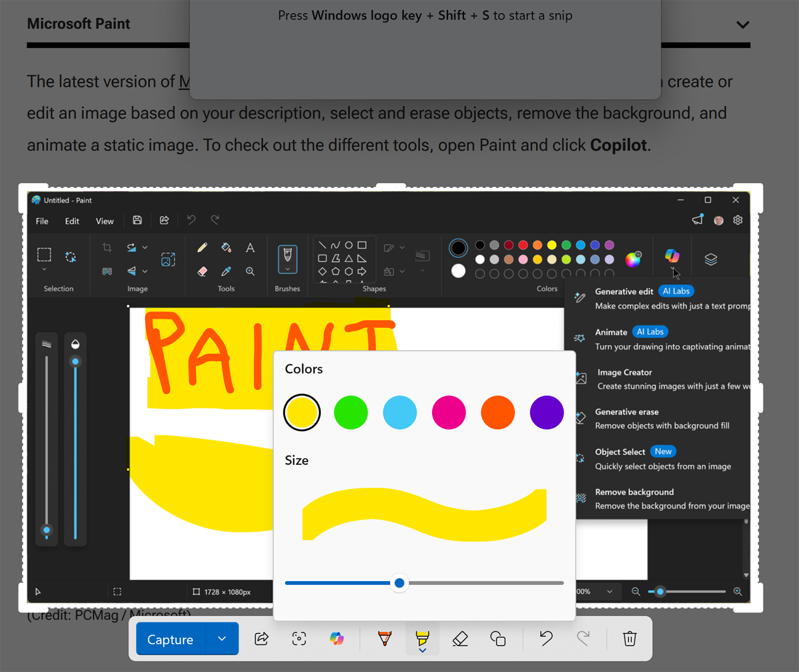The height and width of the screenshot is (672, 799).
Task: Click the Crop icon in Paint's Image group
Action: 107,248
